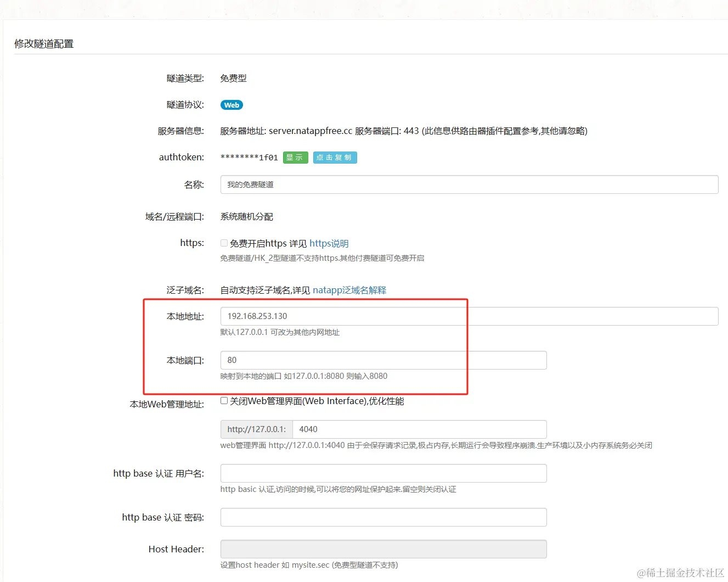
Task: Click the 本地端口 input showing 80
Action: [383, 360]
